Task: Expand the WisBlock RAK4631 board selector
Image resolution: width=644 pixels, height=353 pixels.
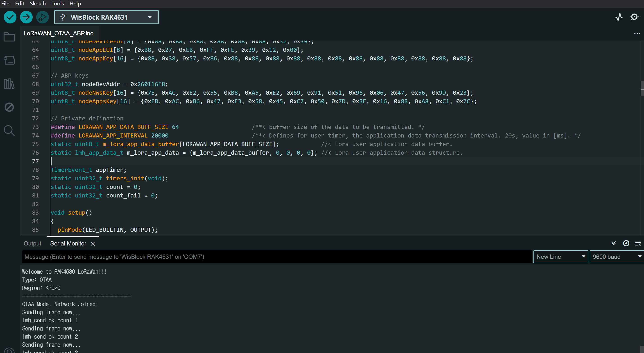Action: [x=106, y=17]
